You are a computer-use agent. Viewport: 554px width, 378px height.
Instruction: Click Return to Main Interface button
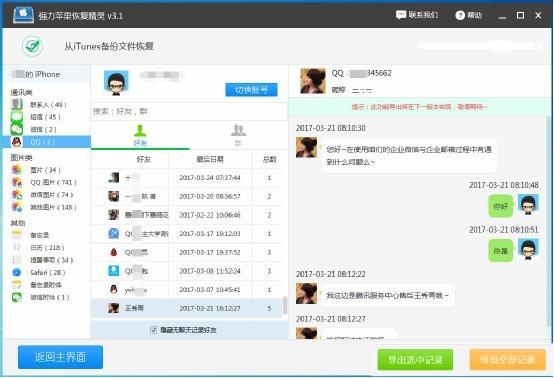coord(60,357)
